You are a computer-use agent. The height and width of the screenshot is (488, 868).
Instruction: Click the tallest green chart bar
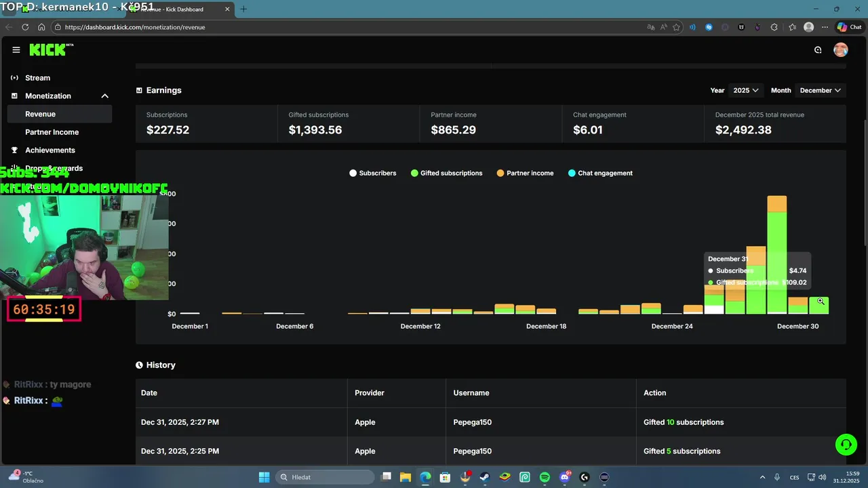click(776, 262)
